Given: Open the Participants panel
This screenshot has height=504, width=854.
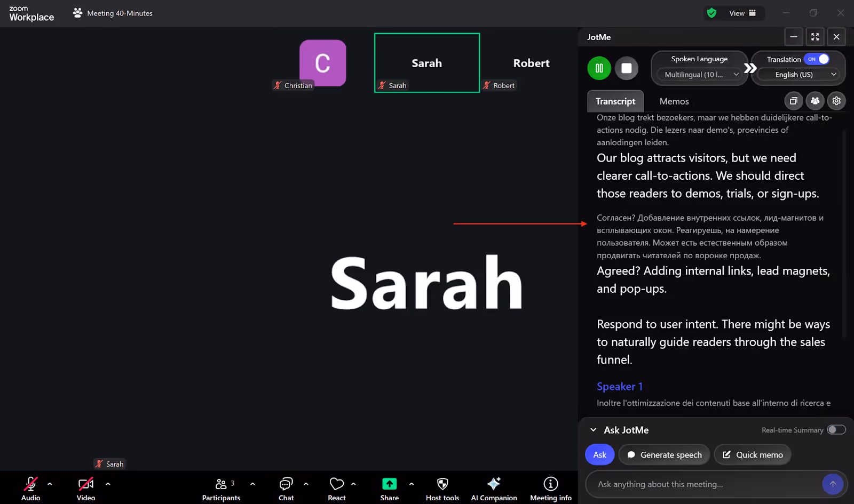Looking at the screenshot, I should 221,488.
